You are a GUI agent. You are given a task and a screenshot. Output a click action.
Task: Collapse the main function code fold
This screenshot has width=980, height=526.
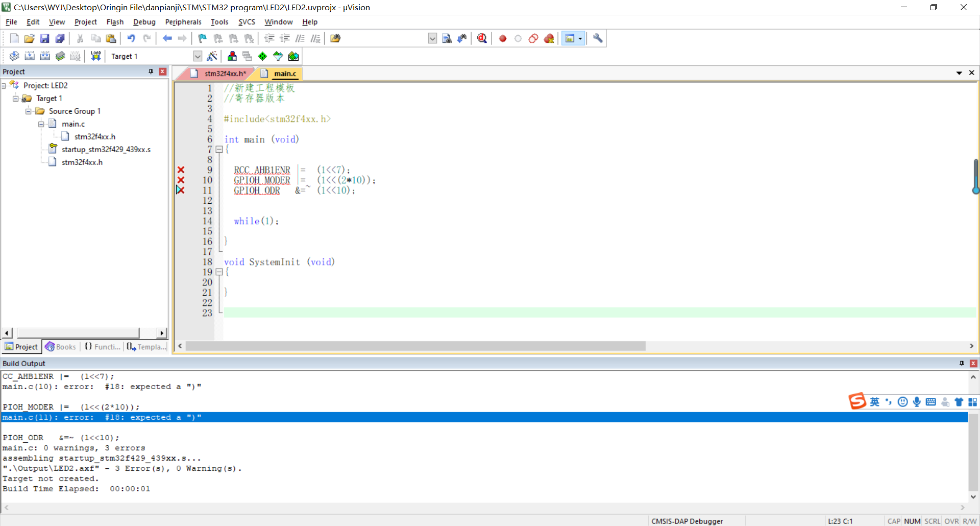219,150
